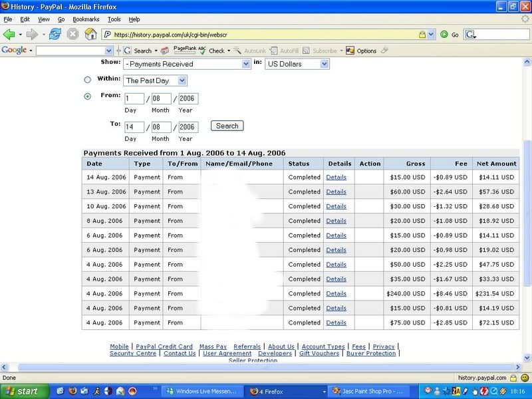Open Google Toolbar Options
This screenshot has height=399, width=532.
(361, 51)
